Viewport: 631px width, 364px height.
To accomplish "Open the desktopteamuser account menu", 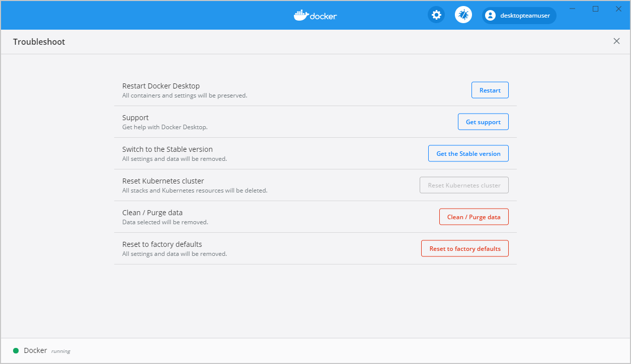I will click(519, 16).
